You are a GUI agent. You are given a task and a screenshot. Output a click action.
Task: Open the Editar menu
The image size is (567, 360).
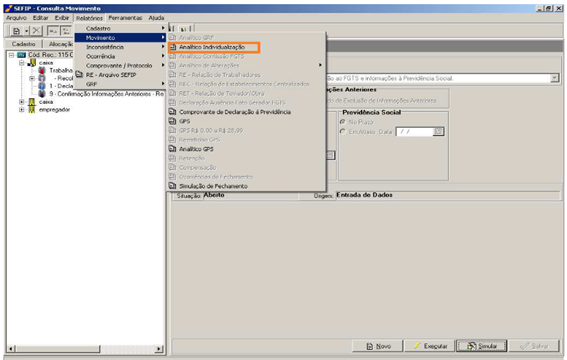coord(40,18)
